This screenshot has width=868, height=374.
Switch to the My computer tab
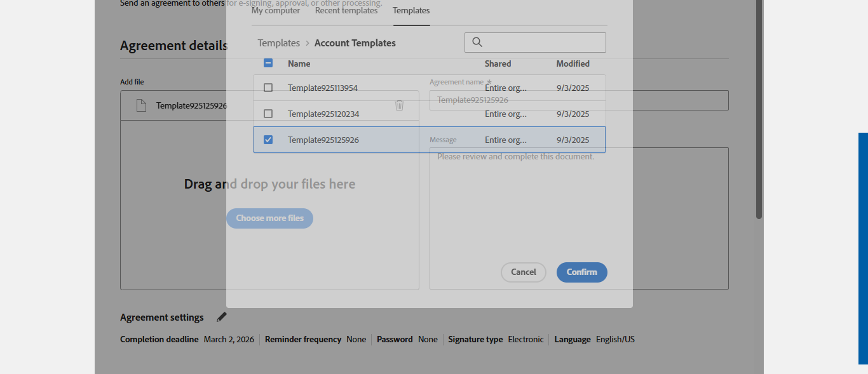click(x=276, y=11)
